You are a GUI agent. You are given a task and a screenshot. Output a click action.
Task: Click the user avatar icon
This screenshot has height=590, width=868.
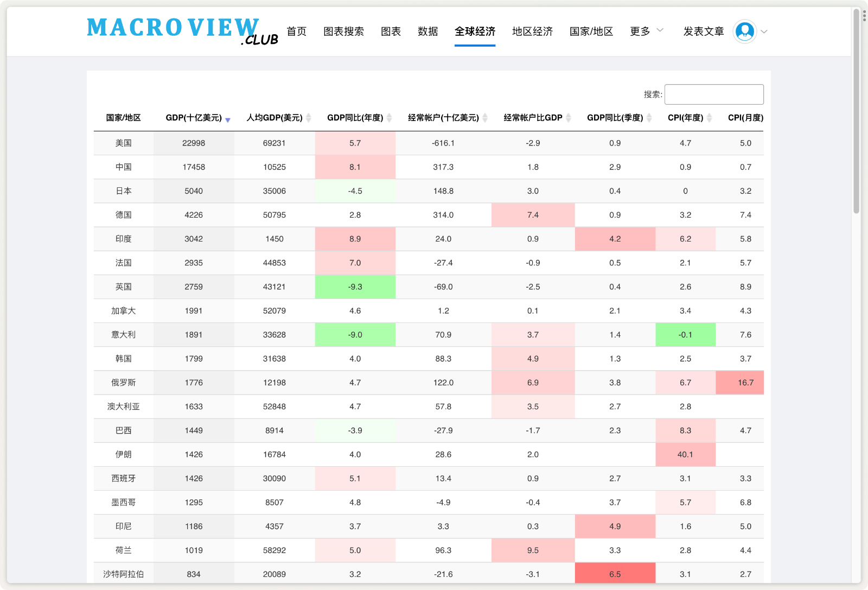tap(745, 31)
